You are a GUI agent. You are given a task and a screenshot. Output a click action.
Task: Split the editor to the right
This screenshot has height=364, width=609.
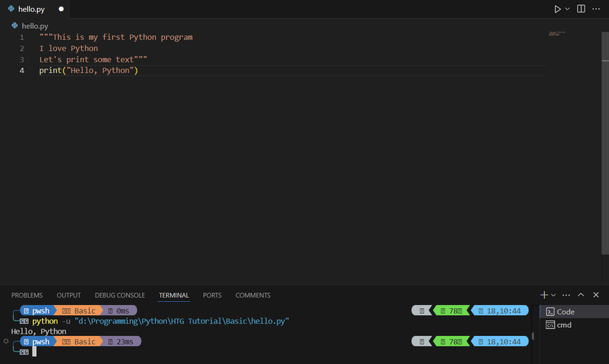coord(581,9)
